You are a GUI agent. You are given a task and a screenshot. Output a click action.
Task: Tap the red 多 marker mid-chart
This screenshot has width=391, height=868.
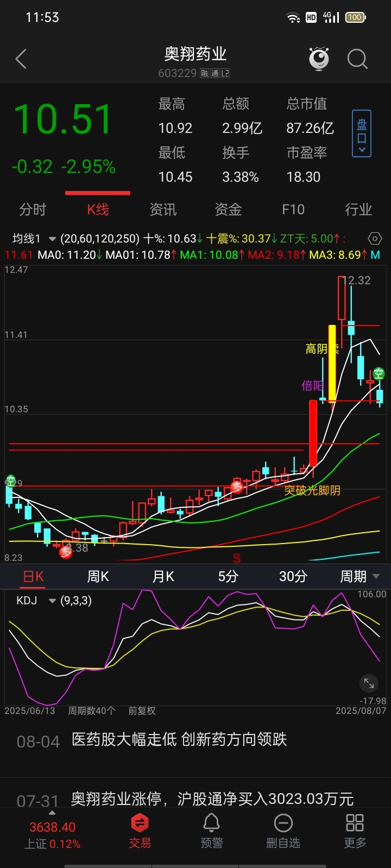click(x=237, y=486)
